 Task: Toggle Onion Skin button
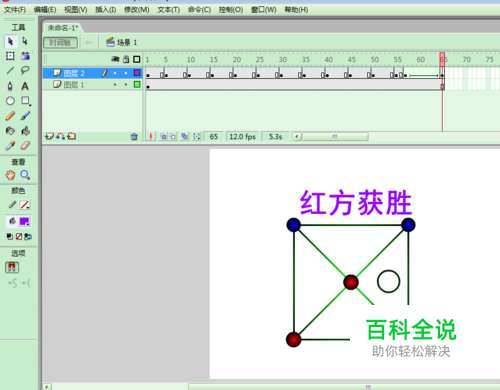point(163,136)
